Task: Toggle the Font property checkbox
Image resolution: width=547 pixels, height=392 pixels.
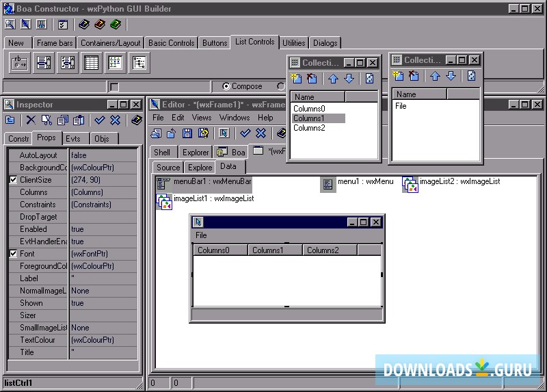Action: [13, 253]
